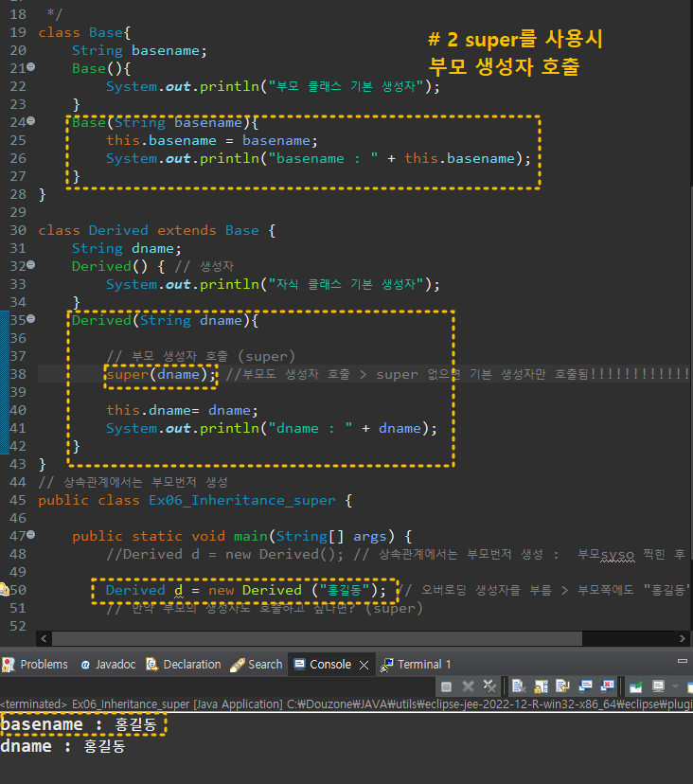Viewport: 693px width, 784px height.
Task: Click line number 50 in the gutter
Action: click(x=17, y=591)
